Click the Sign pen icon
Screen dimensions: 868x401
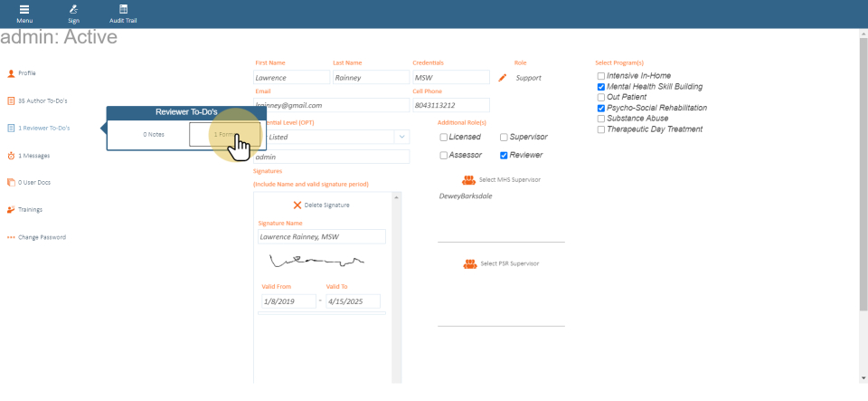(x=73, y=9)
